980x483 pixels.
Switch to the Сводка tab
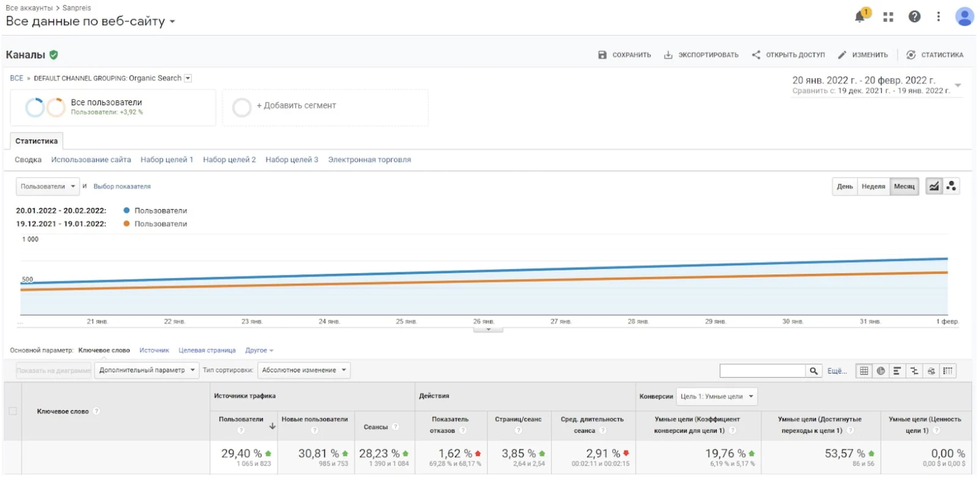[28, 160]
